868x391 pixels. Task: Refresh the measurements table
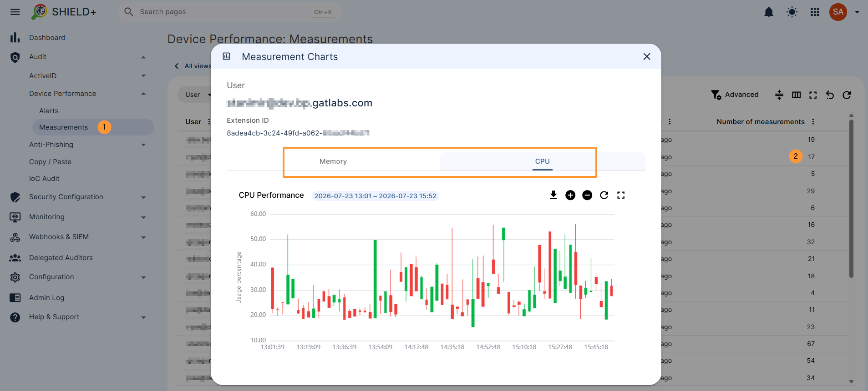point(847,95)
